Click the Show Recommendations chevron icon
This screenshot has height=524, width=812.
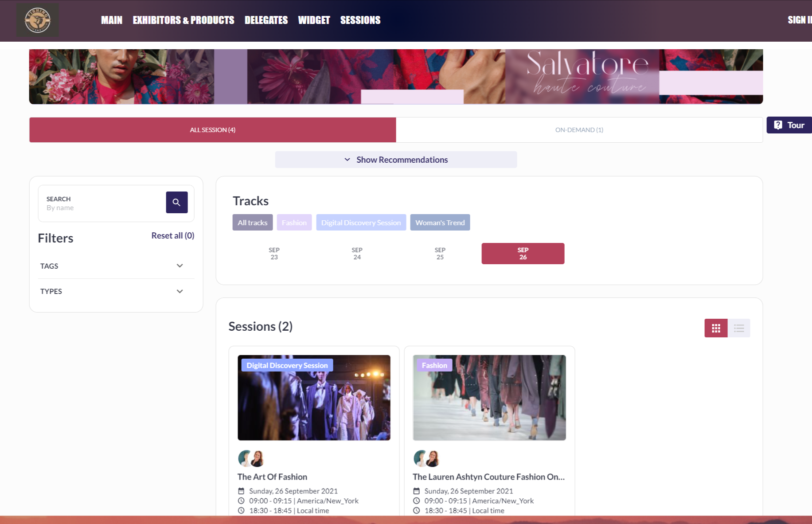(x=347, y=160)
